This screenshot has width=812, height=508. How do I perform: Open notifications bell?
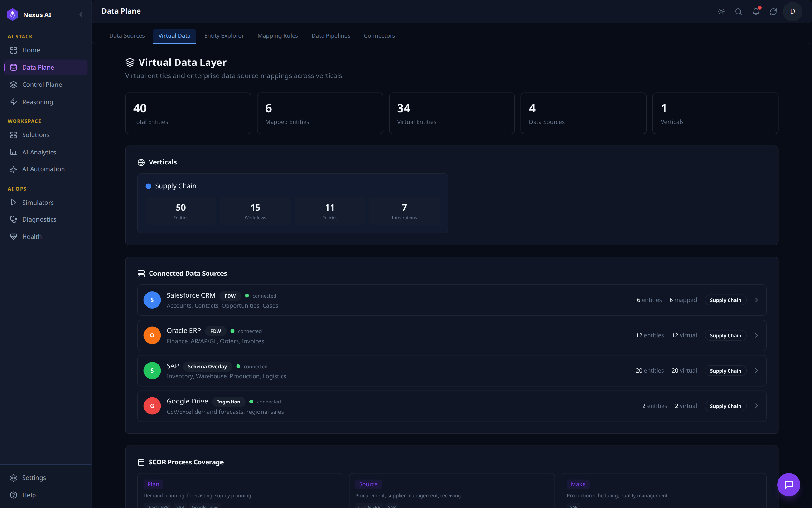[756, 11]
